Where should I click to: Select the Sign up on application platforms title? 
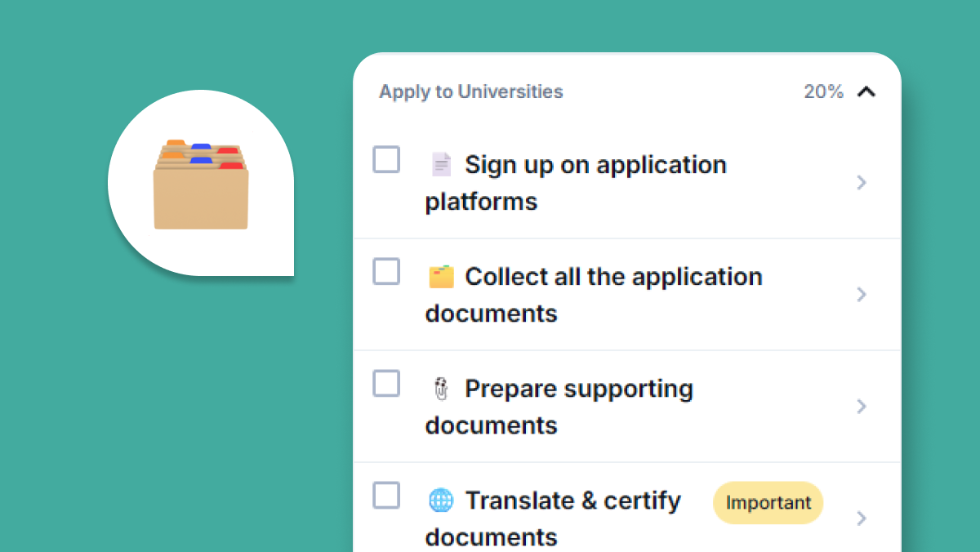[x=595, y=166]
